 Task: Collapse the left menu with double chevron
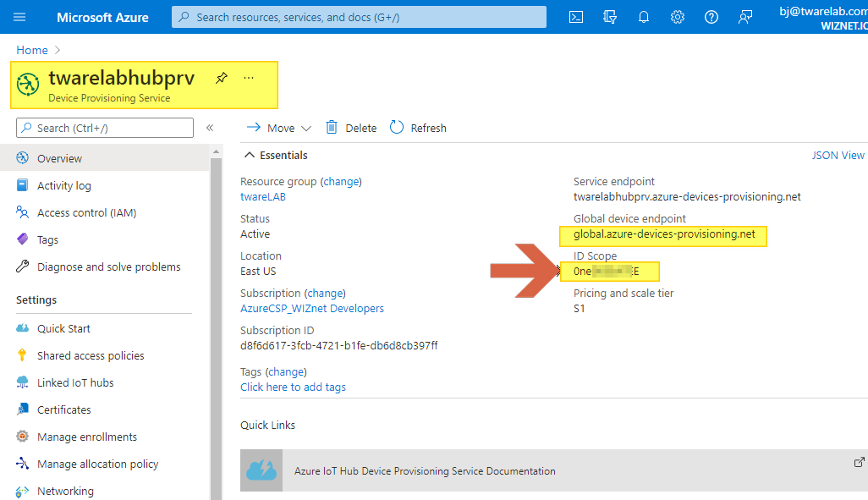[210, 128]
